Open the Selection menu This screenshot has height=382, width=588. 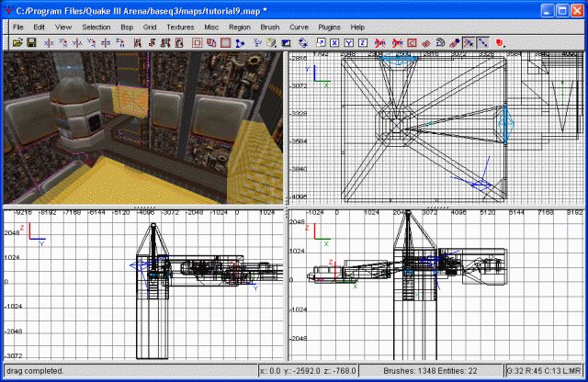pos(96,27)
